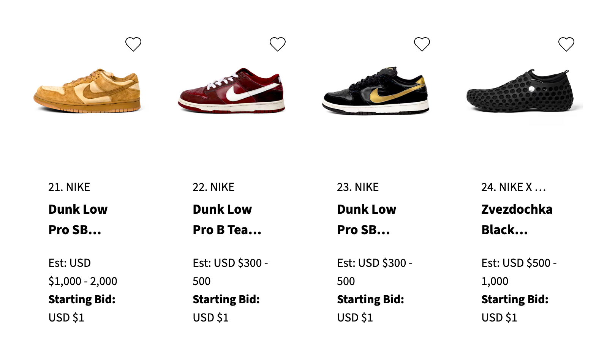Go to the Zvezdochka Black listing title
Screen dimensions: 607x364
517,219
